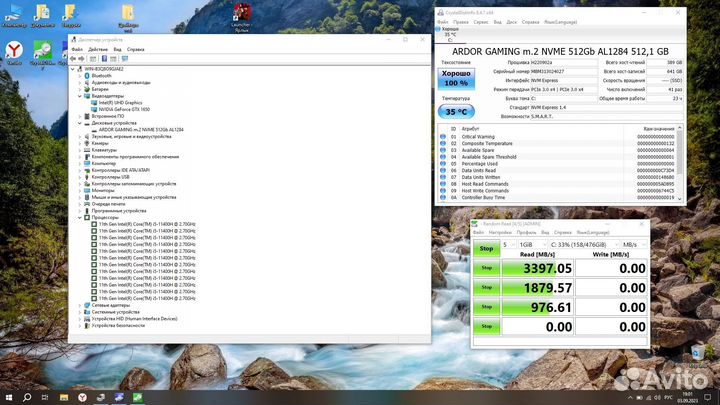The width and height of the screenshot is (720, 405).
Task: Select the Мониторы category icon
Action: [x=87, y=190]
